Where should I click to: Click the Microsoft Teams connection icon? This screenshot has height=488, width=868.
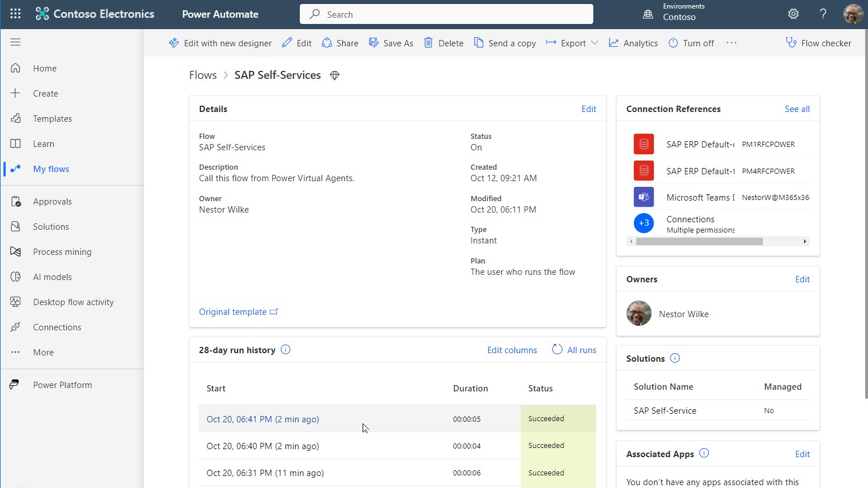[644, 197]
